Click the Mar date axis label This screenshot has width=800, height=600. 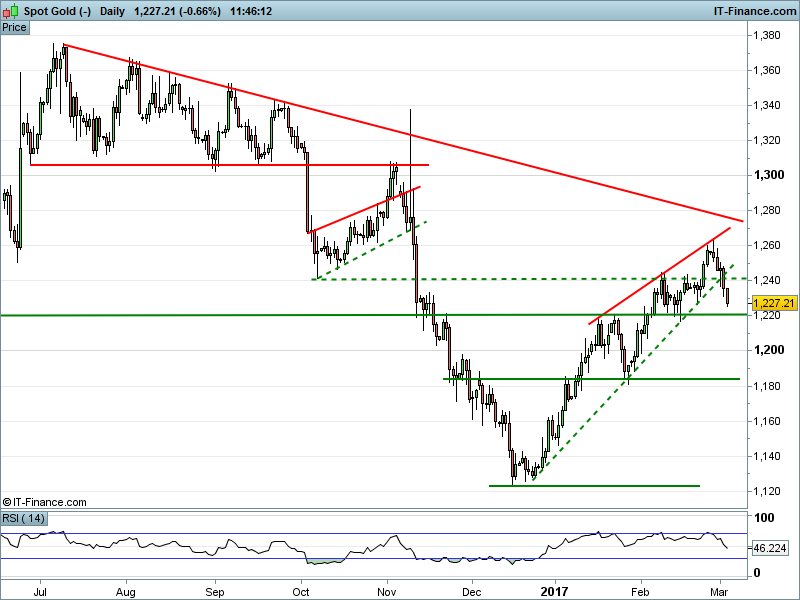(719, 592)
